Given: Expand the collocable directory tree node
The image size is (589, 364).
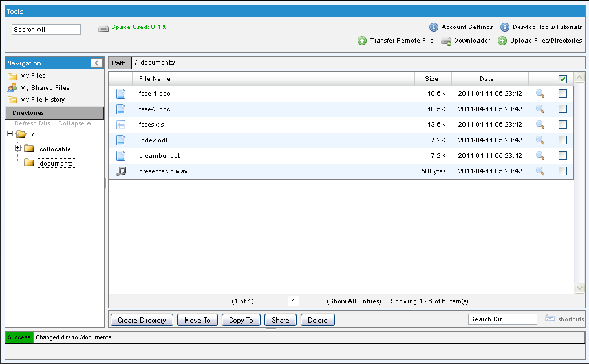Looking at the screenshot, I should pyautogui.click(x=18, y=149).
